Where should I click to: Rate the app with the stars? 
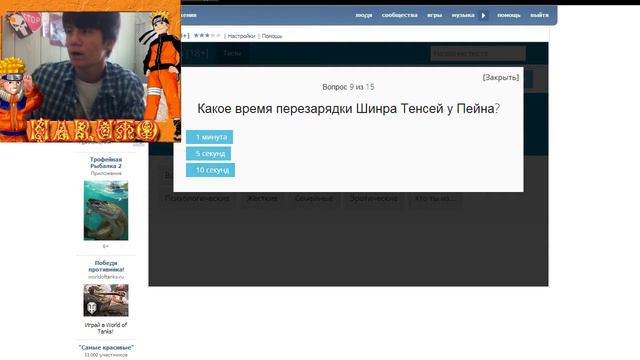pos(207,36)
